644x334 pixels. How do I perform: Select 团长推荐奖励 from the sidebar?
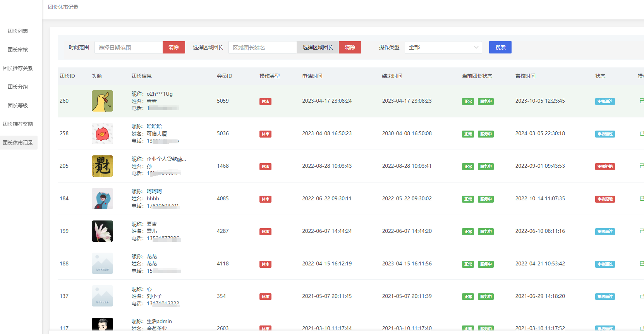tap(18, 124)
